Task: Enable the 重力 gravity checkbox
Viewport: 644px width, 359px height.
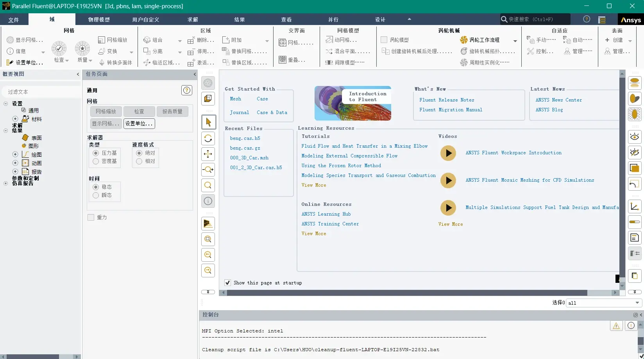Action: [x=91, y=218]
